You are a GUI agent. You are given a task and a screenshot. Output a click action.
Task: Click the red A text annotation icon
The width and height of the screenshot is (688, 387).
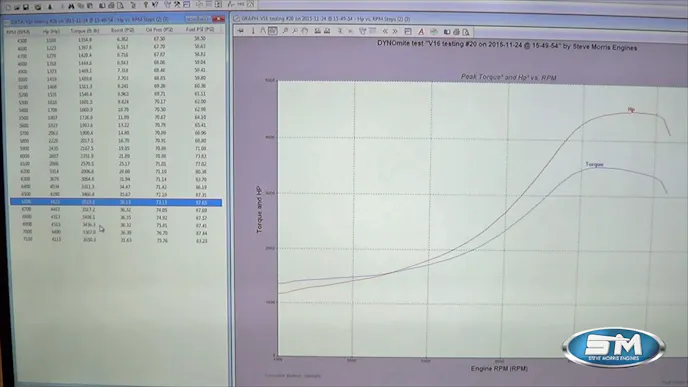click(x=421, y=32)
